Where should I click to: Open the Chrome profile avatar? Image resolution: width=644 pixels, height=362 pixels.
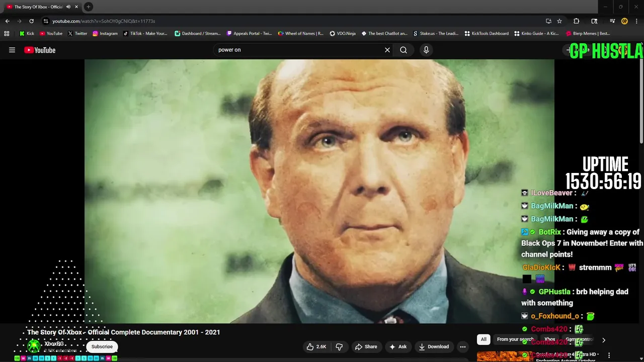pos(624,21)
